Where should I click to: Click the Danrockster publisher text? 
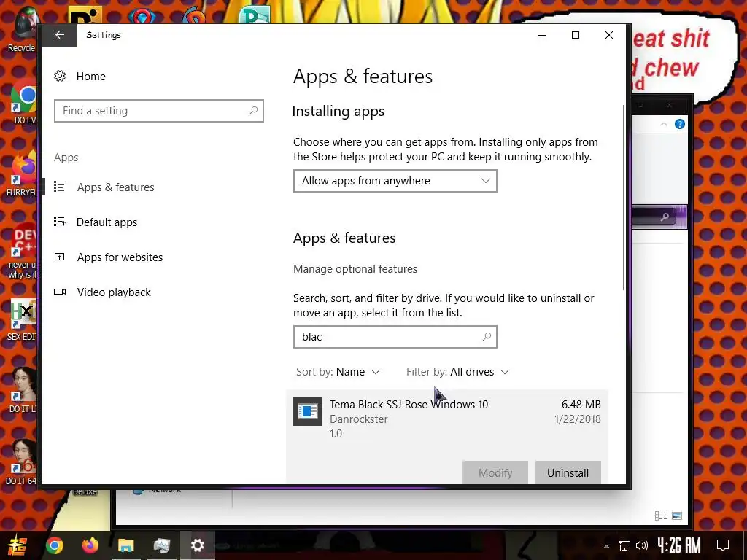point(359,419)
